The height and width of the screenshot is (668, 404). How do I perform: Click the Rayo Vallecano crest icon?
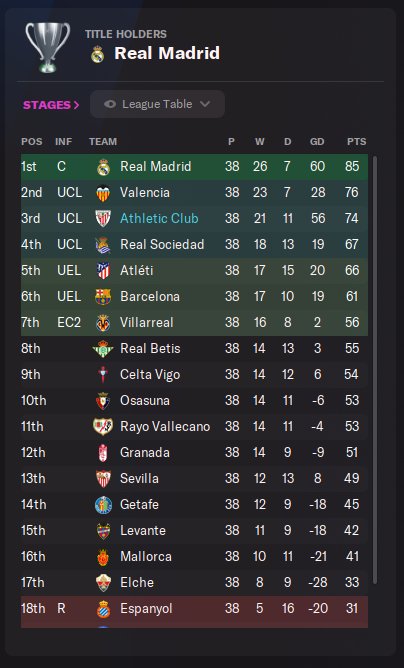click(x=103, y=426)
